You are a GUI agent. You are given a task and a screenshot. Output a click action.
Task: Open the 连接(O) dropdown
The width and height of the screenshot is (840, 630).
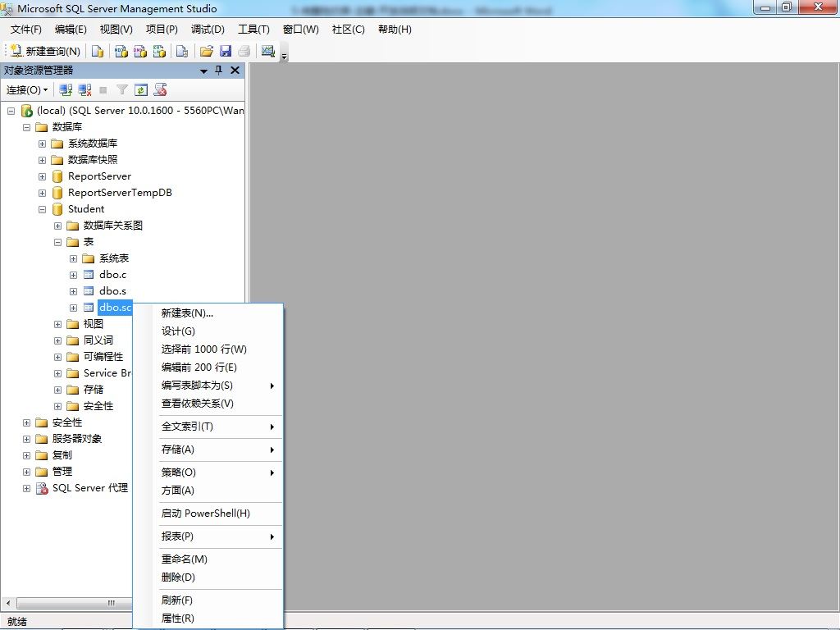(x=27, y=90)
